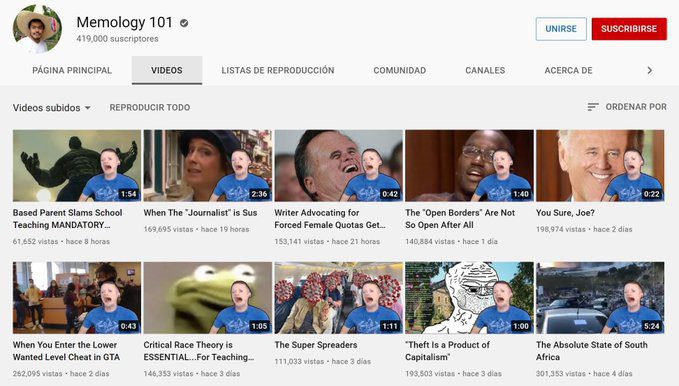Open the Acerca De tab
The image size is (679, 386).
pyautogui.click(x=568, y=70)
